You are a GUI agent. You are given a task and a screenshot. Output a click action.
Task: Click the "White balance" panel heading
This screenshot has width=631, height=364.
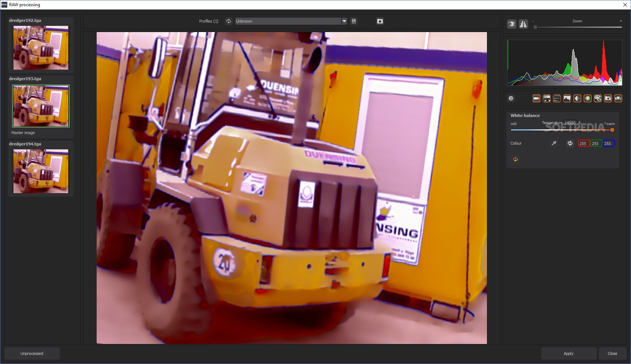[x=525, y=116]
